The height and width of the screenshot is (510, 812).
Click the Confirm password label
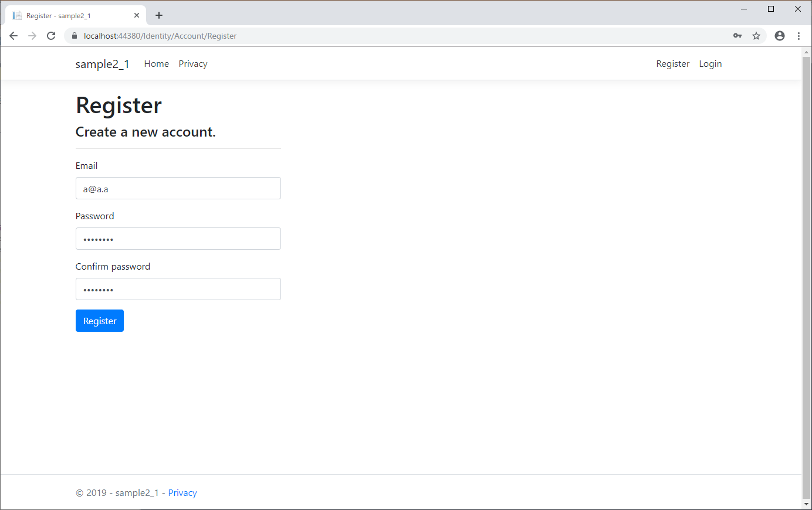click(x=113, y=267)
